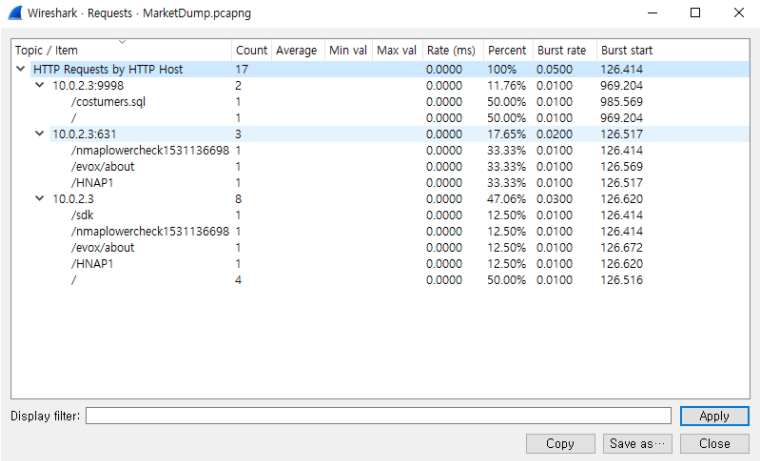
Task: Click the 100% percent cell
Action: click(x=501, y=69)
